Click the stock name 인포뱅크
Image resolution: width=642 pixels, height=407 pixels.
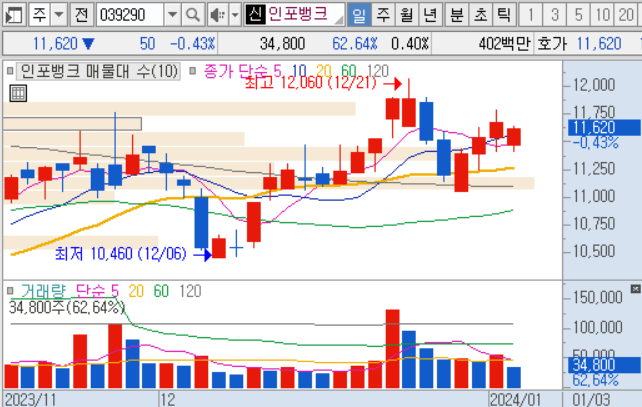coord(298,15)
